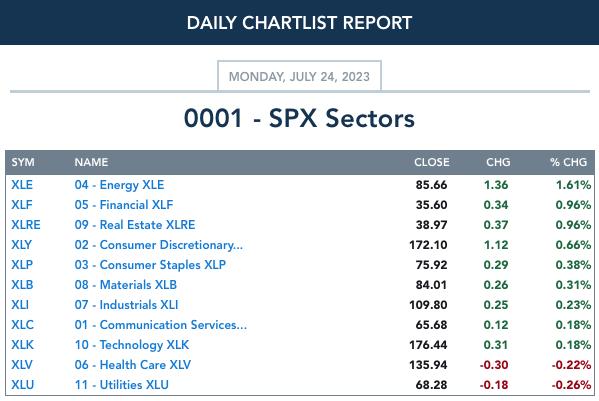Open the XLE symbol link
The image size is (599, 401).
click(22, 185)
